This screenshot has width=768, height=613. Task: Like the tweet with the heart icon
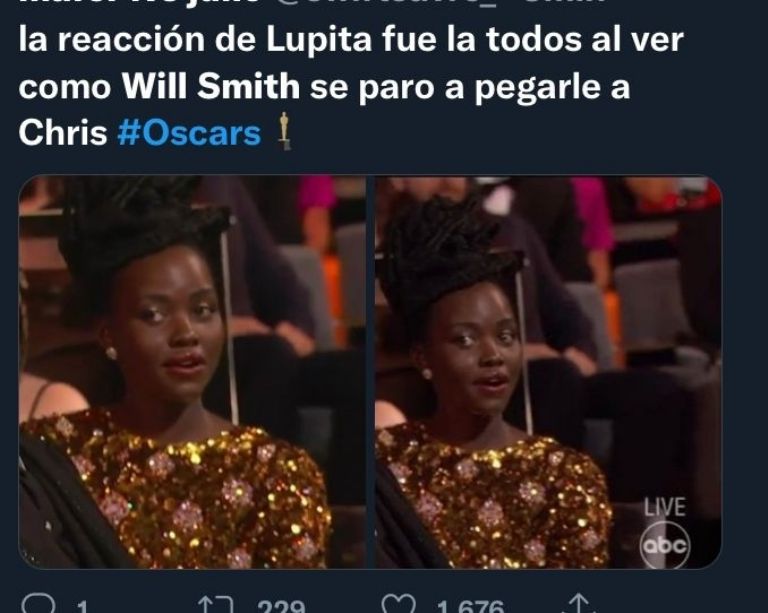click(399, 604)
